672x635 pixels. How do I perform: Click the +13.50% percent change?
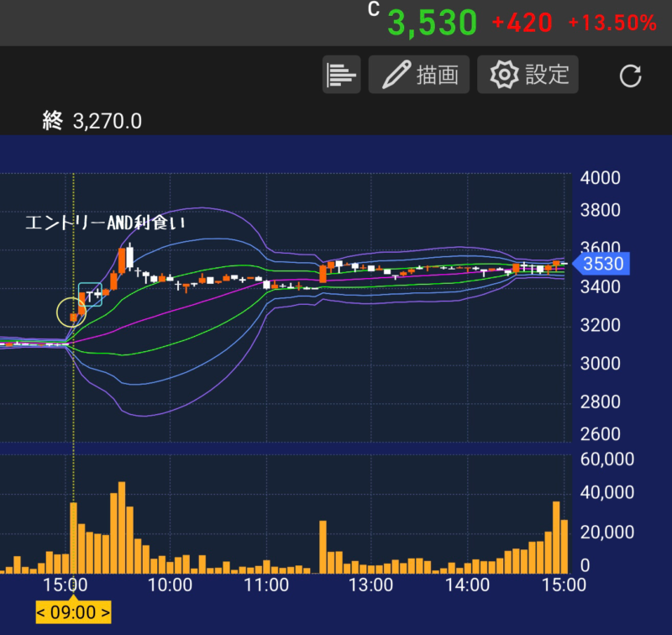click(612, 23)
